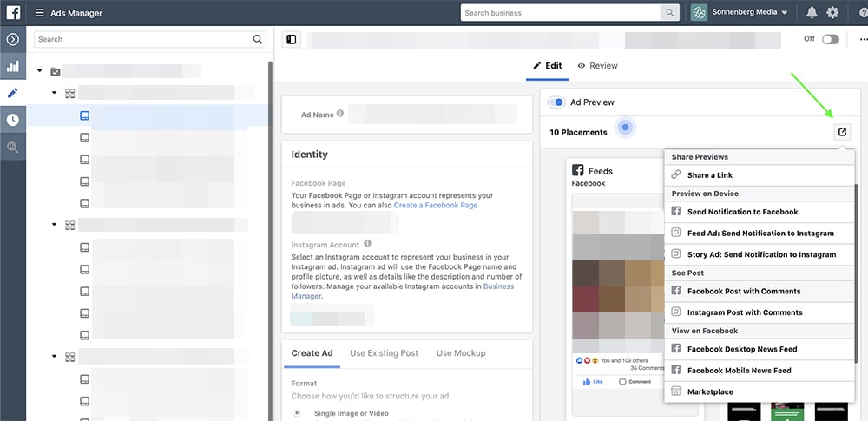
Task: Switch to the Use Existing Post tab
Action: point(384,353)
